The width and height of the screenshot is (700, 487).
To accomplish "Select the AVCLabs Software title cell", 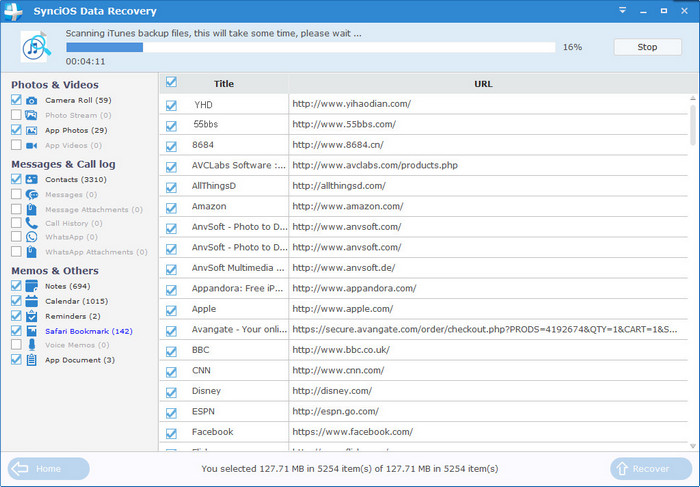I will click(238, 165).
